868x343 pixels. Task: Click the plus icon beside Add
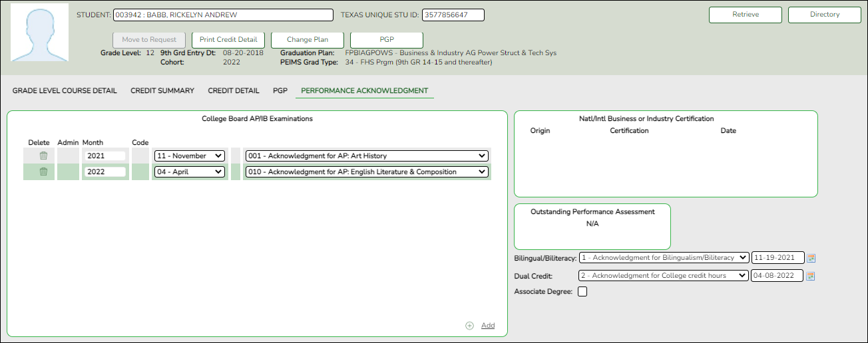click(x=469, y=326)
